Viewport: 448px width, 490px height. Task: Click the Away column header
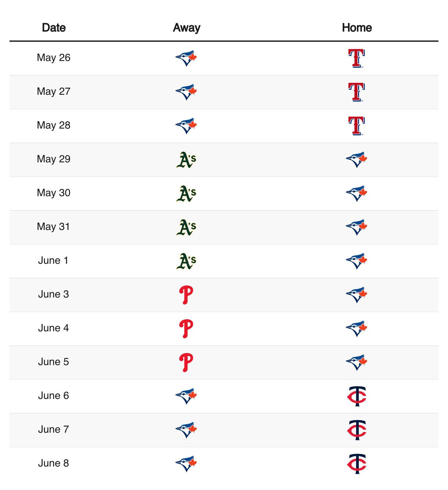point(187,28)
